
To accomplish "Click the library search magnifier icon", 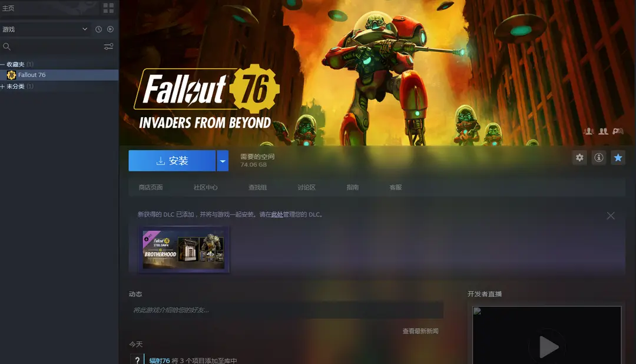I will [7, 47].
